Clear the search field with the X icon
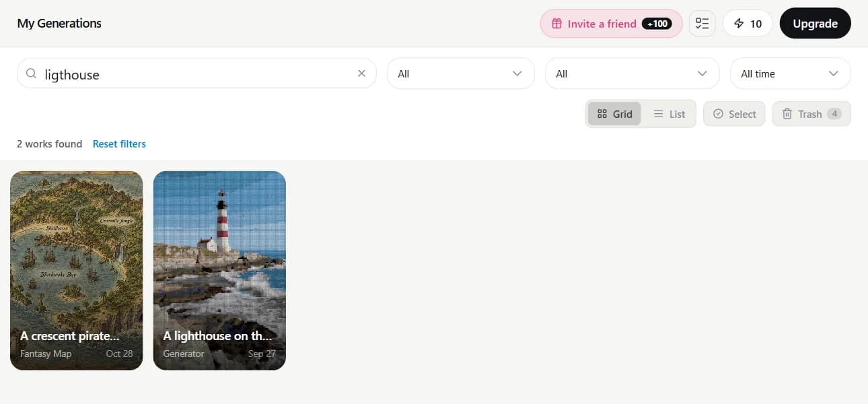The height and width of the screenshot is (404, 868). coord(361,73)
